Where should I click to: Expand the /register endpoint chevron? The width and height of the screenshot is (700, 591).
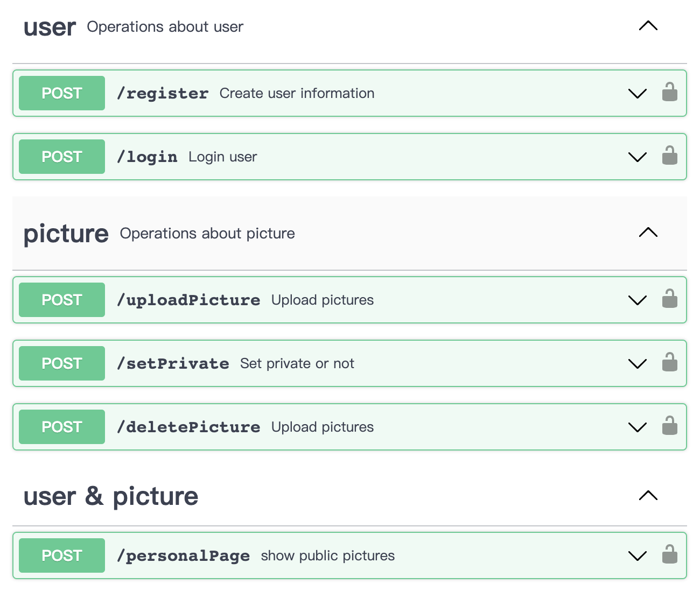(638, 94)
